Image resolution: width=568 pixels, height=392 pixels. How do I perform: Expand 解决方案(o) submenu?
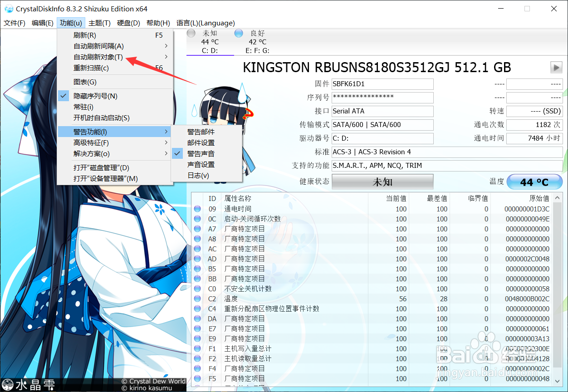point(115,154)
